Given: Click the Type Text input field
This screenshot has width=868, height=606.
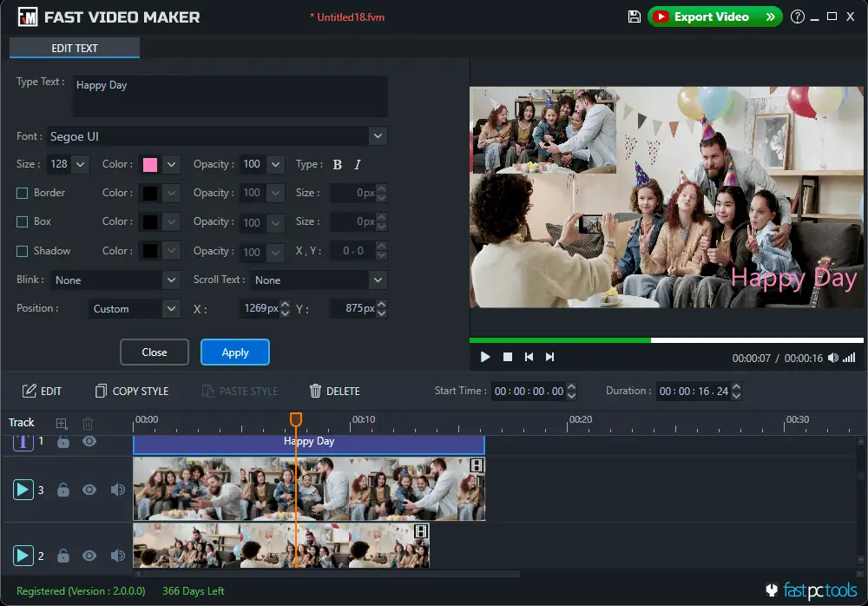Looking at the screenshot, I should pyautogui.click(x=230, y=96).
